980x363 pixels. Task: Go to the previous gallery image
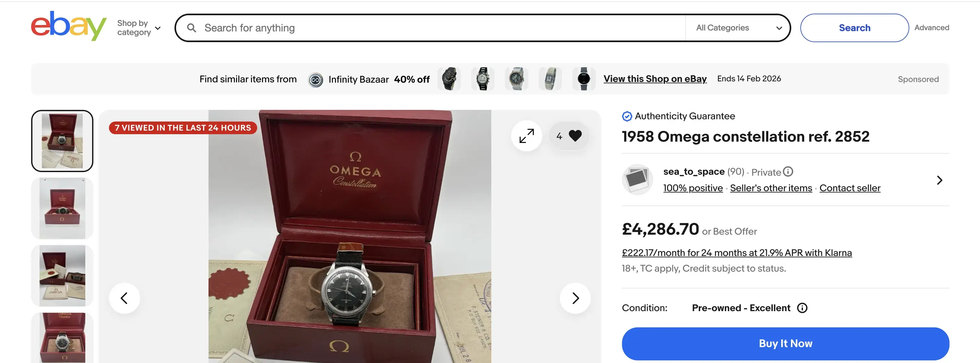[124, 298]
